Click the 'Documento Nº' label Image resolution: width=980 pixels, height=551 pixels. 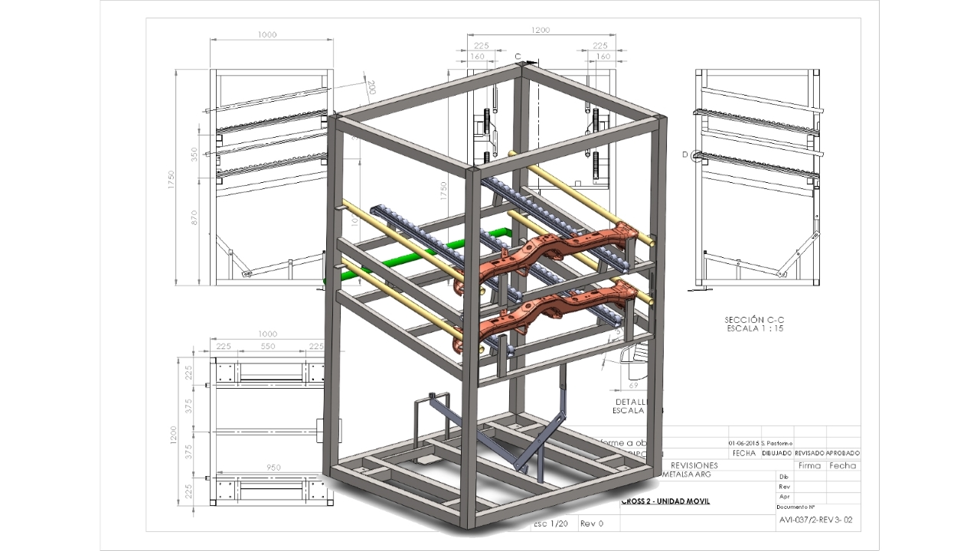point(795,507)
